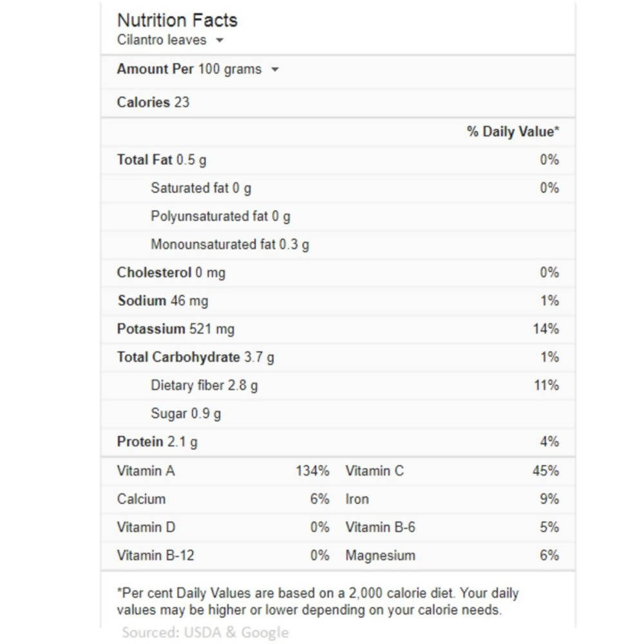Select the Vitamin C 45% value
The height and width of the screenshot is (644, 644).
coord(547,471)
